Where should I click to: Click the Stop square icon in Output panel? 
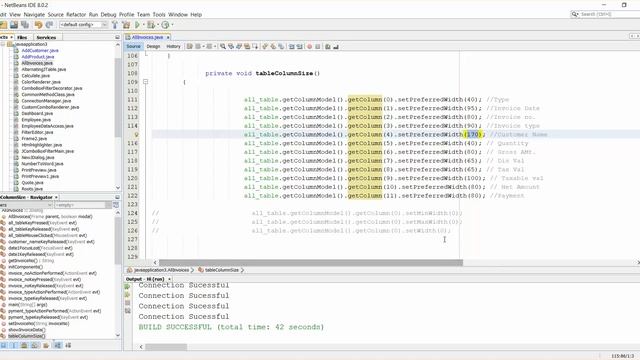tap(128, 303)
